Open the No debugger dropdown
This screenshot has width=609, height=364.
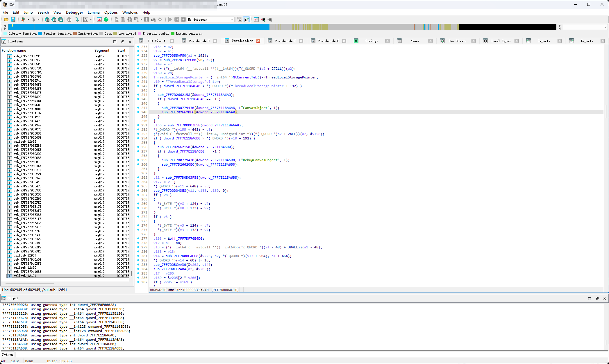pos(232,19)
